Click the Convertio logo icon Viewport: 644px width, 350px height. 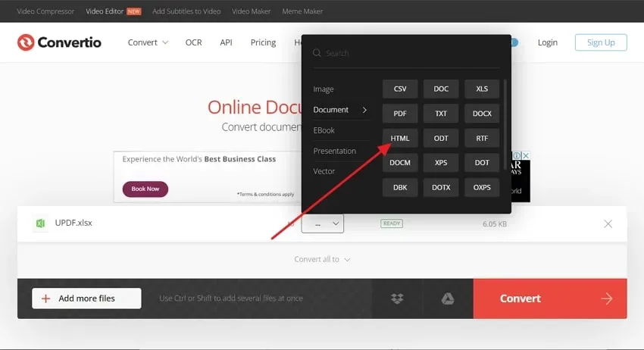point(26,42)
